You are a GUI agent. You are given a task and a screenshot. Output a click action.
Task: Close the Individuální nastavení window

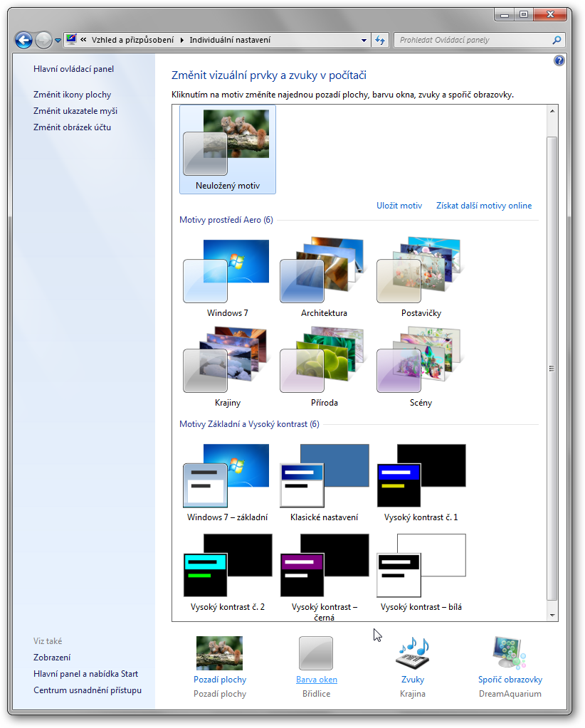550,15
